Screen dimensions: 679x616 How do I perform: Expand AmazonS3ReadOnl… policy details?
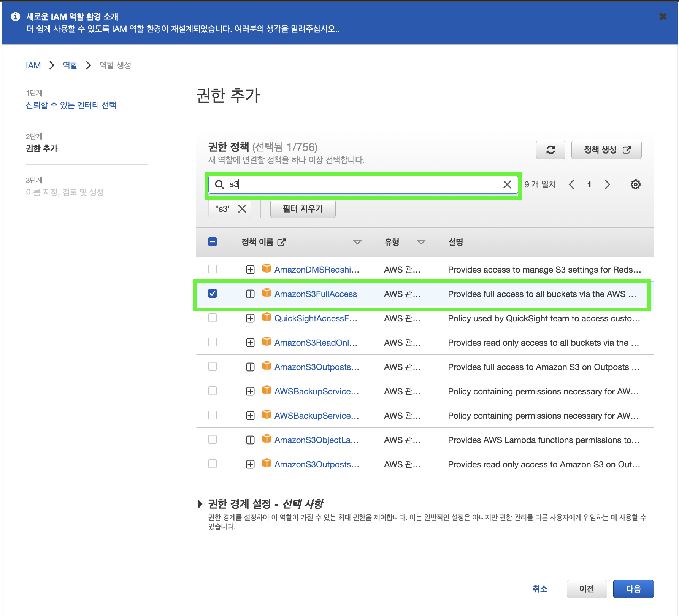pyautogui.click(x=250, y=343)
